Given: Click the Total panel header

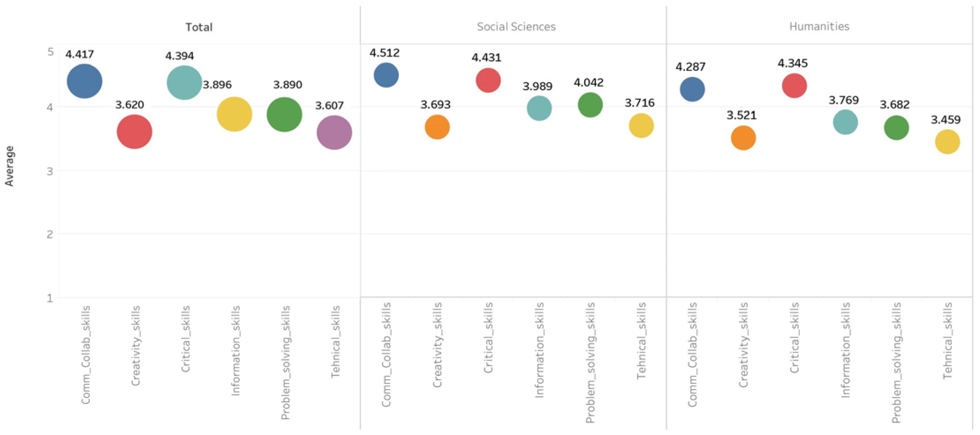Looking at the screenshot, I should point(199,27).
